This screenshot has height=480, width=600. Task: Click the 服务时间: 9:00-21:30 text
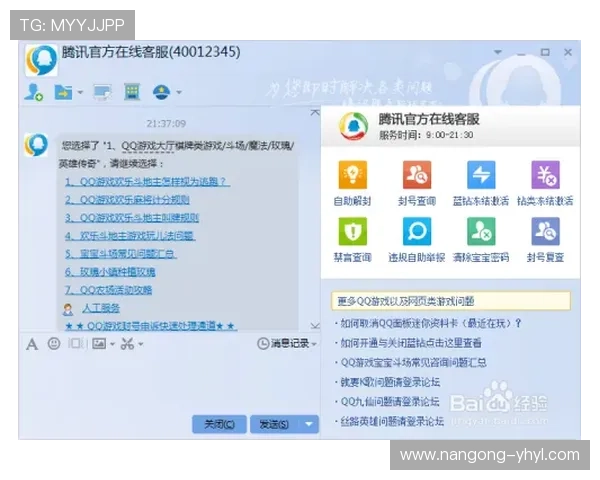[x=426, y=135]
